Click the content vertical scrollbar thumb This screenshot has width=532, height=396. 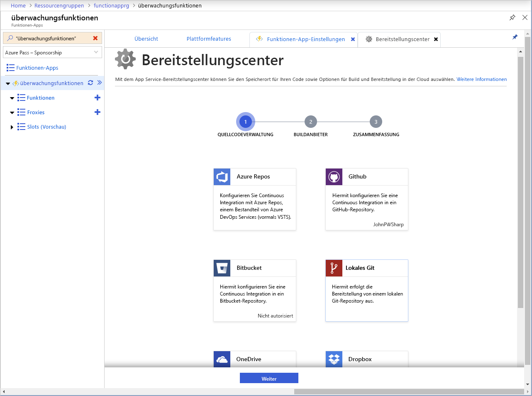[x=520, y=182]
